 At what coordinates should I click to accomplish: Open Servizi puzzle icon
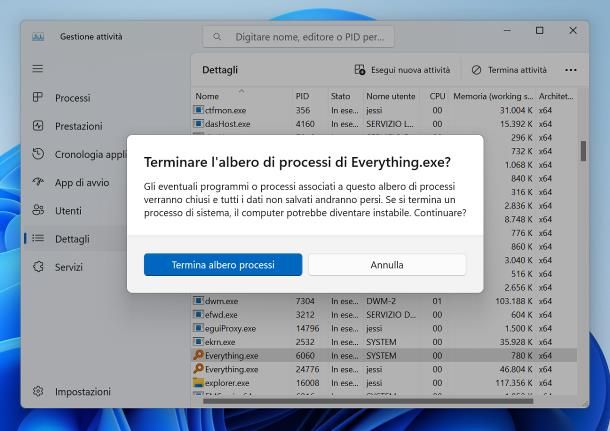38,267
